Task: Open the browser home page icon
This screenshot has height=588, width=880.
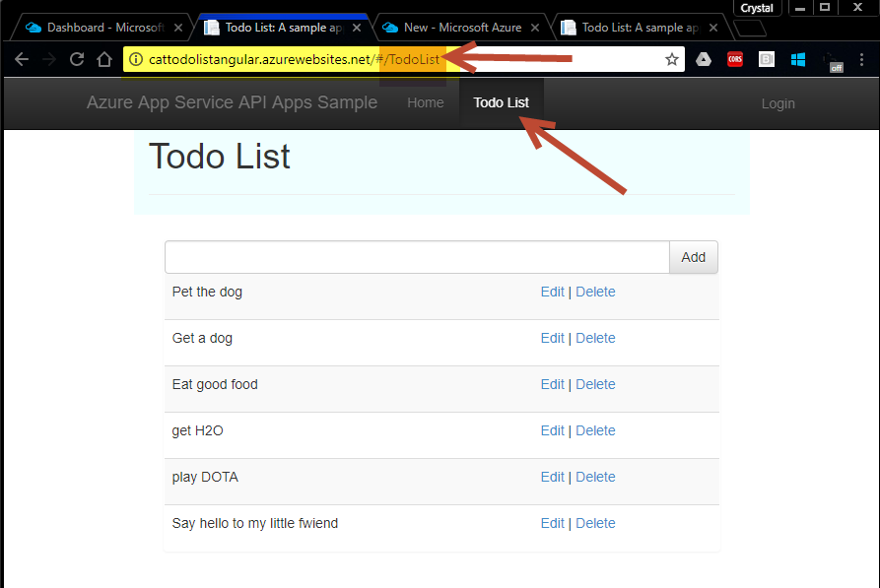Action: tap(104, 59)
